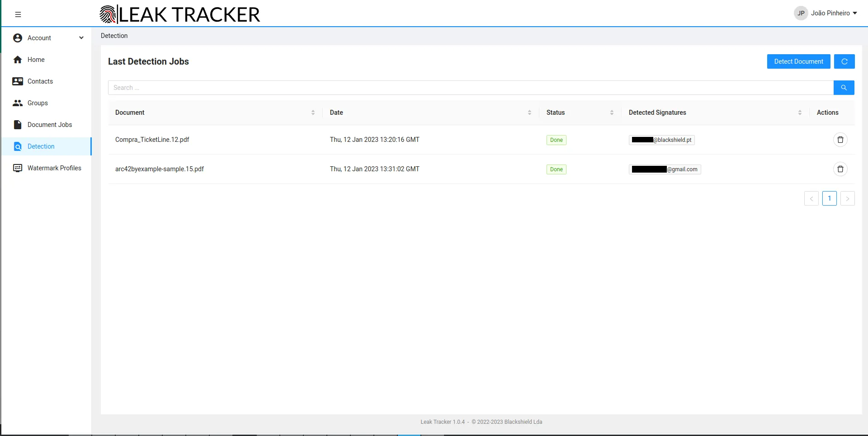Delete the Compra_TicketLine.12.pdf job
Viewport: 868px width, 436px height.
point(840,140)
